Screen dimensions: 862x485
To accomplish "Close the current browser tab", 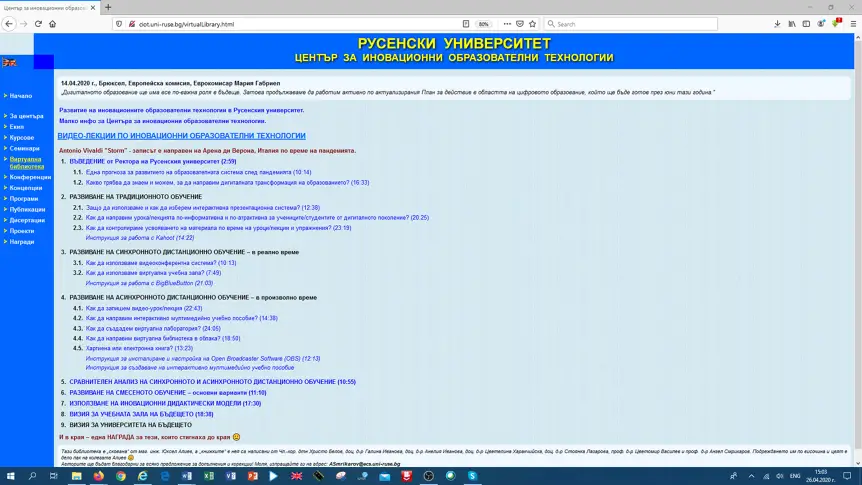I will click(x=93, y=8).
